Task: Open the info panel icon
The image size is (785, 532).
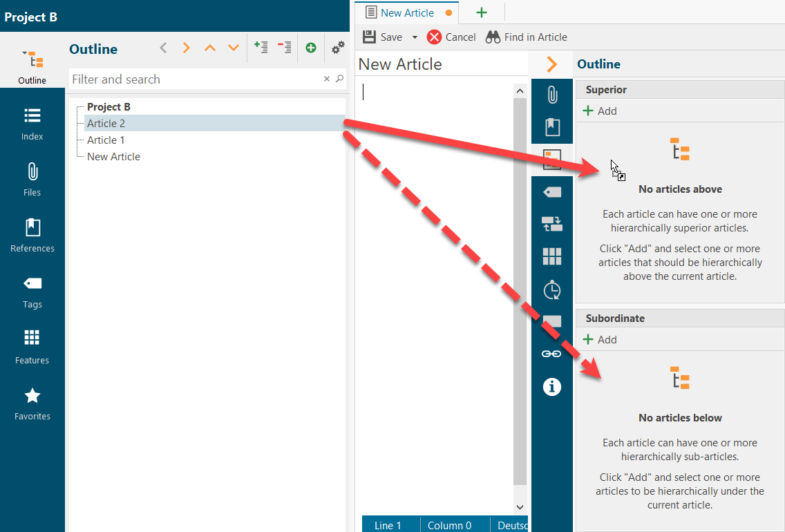Action: click(551, 387)
